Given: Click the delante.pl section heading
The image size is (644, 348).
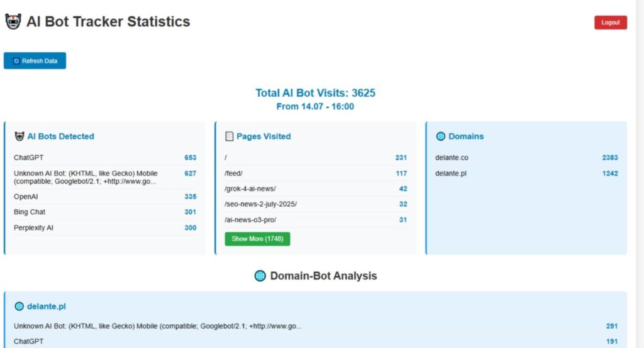Looking at the screenshot, I should 47,307.
